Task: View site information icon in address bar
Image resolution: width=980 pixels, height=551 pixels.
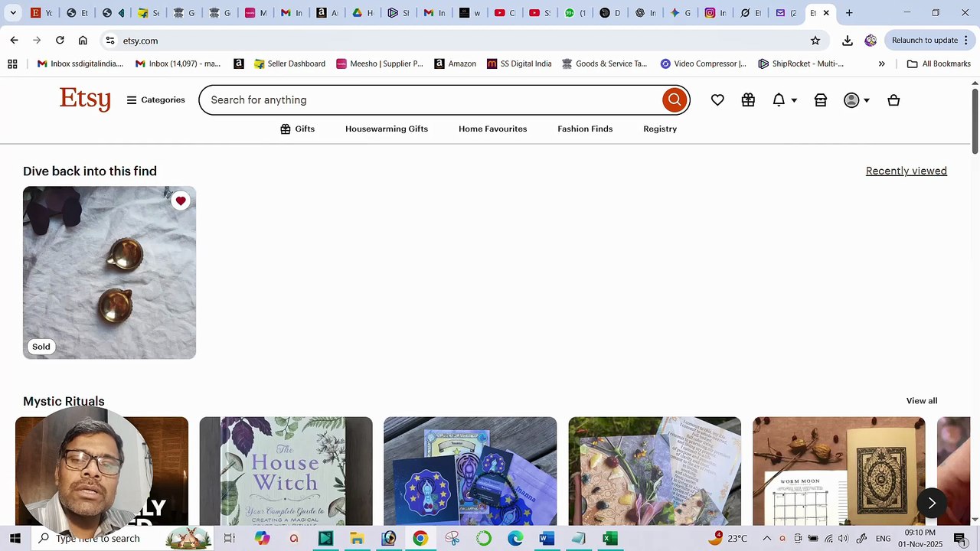Action: pos(110,41)
